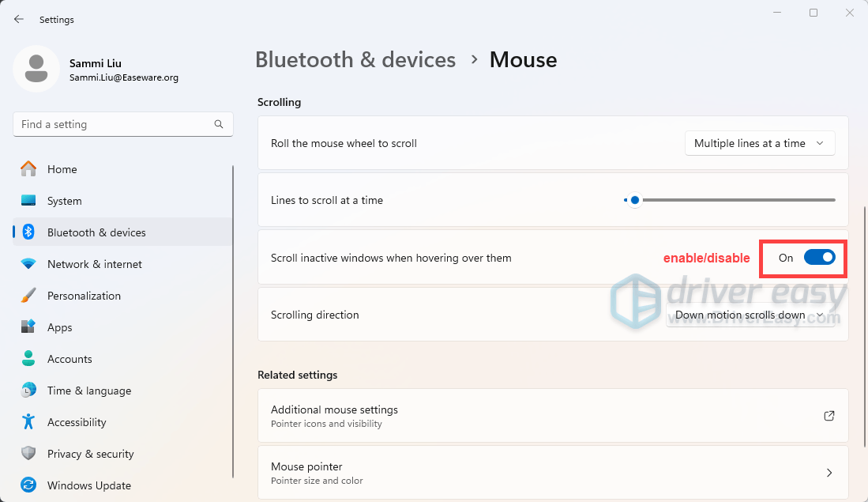Open Additional mouse settings external link icon
Screen dimensions: 868x502
(829, 416)
